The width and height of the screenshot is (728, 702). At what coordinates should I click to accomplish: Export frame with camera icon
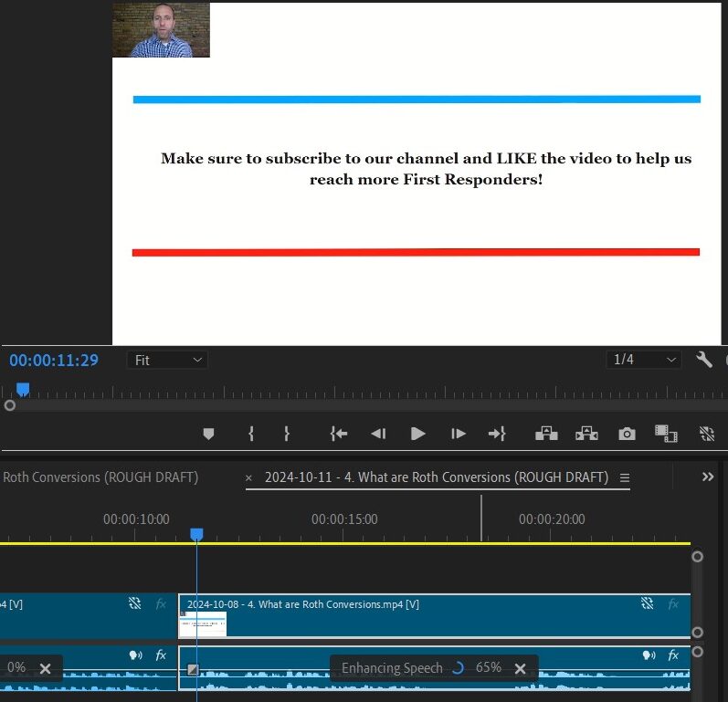(x=627, y=434)
